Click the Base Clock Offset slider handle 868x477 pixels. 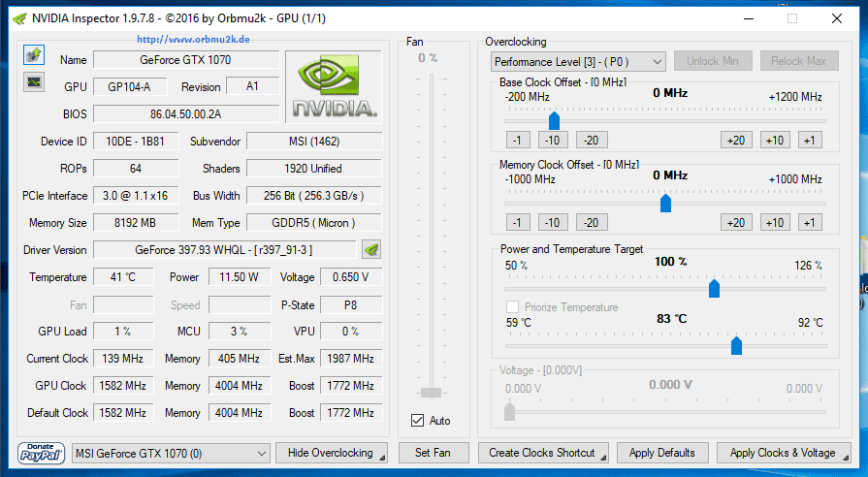click(554, 120)
